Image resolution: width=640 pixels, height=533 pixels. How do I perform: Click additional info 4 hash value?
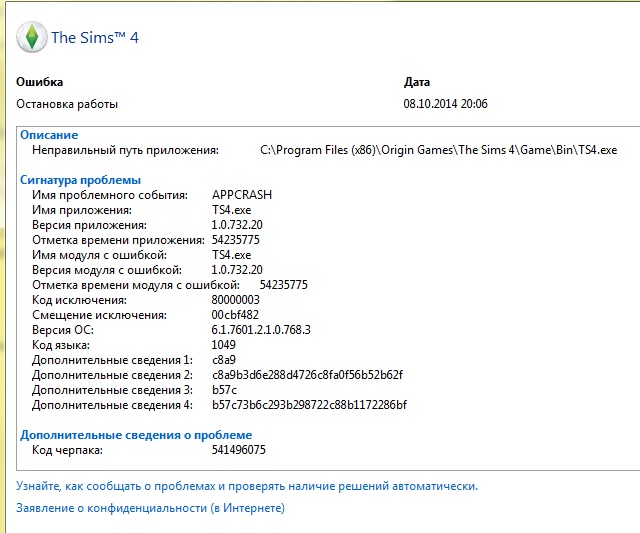click(x=309, y=405)
